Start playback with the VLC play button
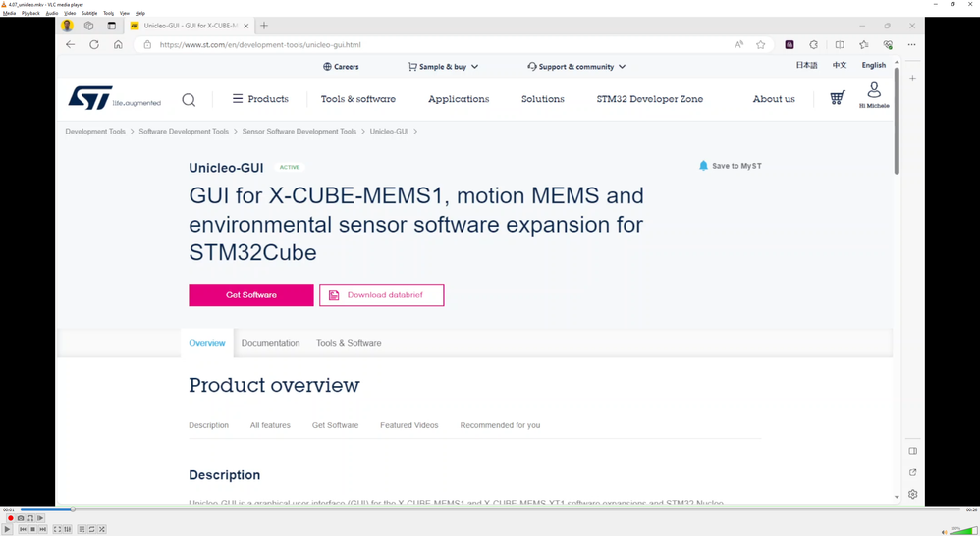Screen dimensions: 980x536 pos(8,529)
